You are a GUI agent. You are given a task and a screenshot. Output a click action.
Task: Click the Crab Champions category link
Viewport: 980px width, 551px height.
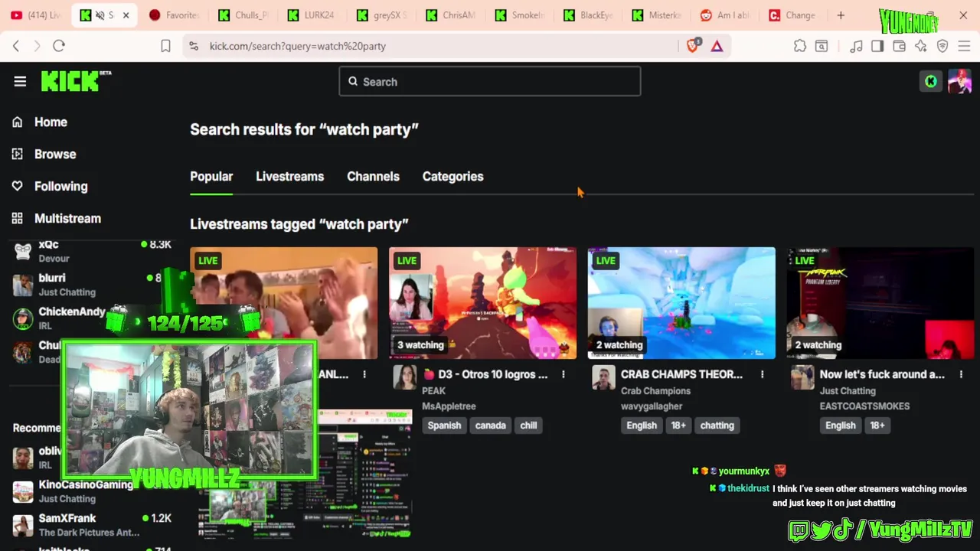coord(655,391)
